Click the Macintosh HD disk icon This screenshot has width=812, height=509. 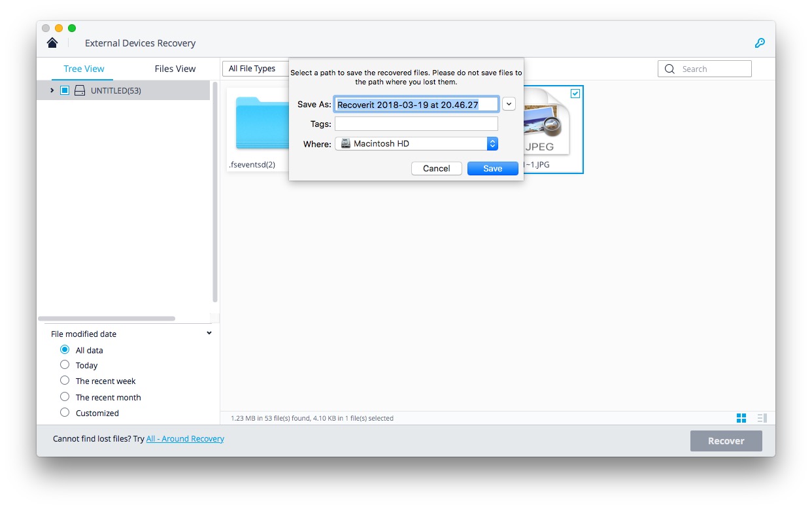pos(345,143)
